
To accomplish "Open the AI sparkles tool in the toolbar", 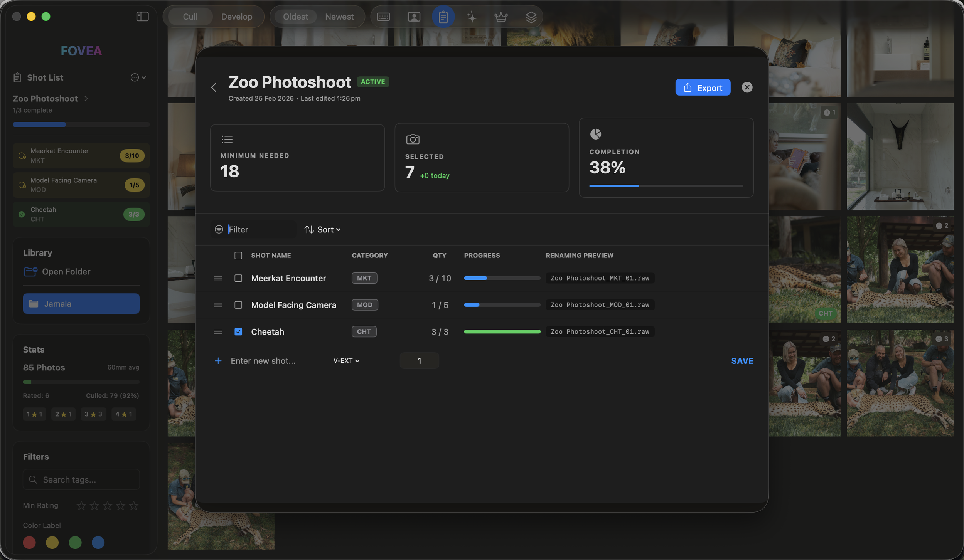I will 471,17.
